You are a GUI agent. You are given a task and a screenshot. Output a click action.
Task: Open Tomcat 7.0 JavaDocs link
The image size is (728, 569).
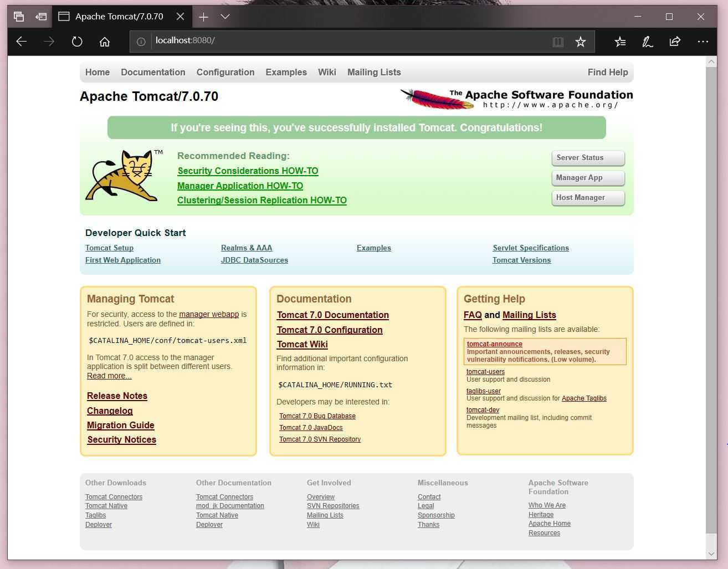[x=311, y=428]
